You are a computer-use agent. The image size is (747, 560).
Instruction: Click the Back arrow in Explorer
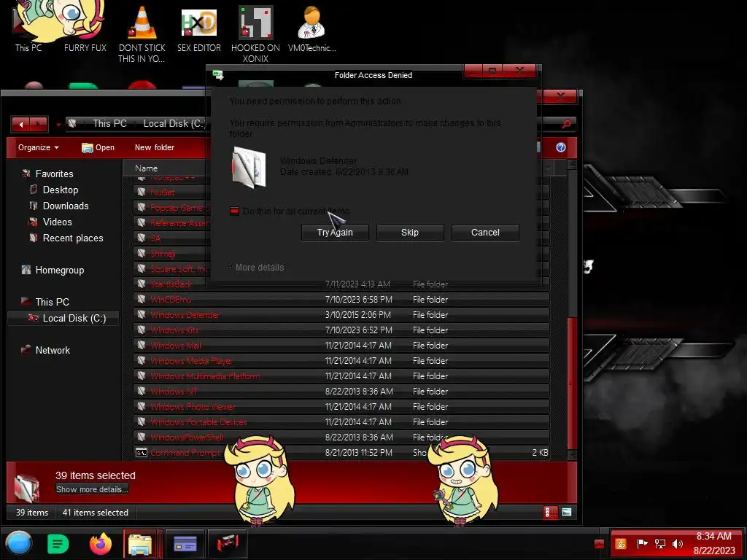[21, 124]
